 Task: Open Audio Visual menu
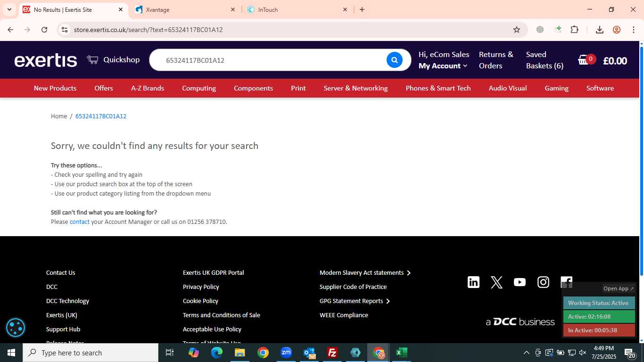tap(508, 88)
